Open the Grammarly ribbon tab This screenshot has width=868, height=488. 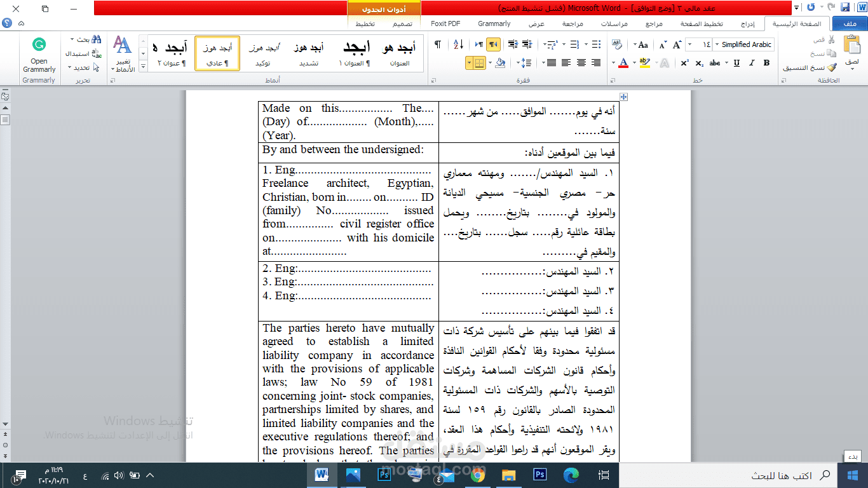pos(494,24)
